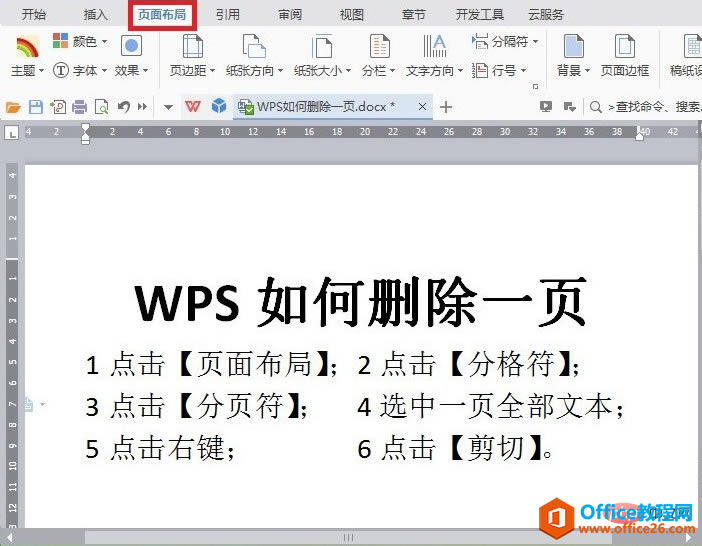This screenshot has height=546, width=702.
Task: Click the 纸张大小 paper size icon
Action: 322,46
